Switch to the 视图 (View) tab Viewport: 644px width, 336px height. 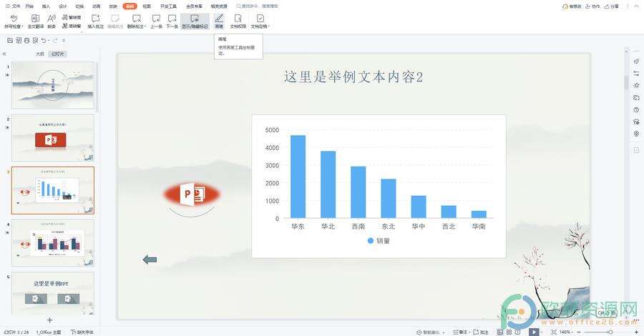click(147, 6)
